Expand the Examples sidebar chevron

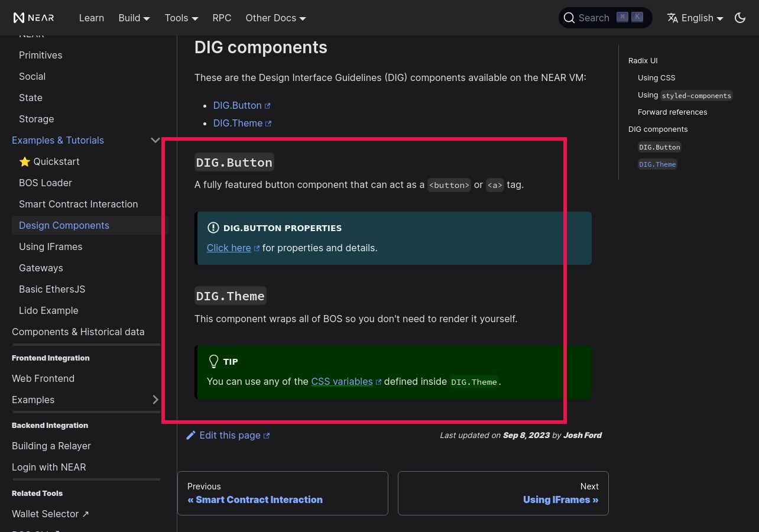(x=155, y=400)
